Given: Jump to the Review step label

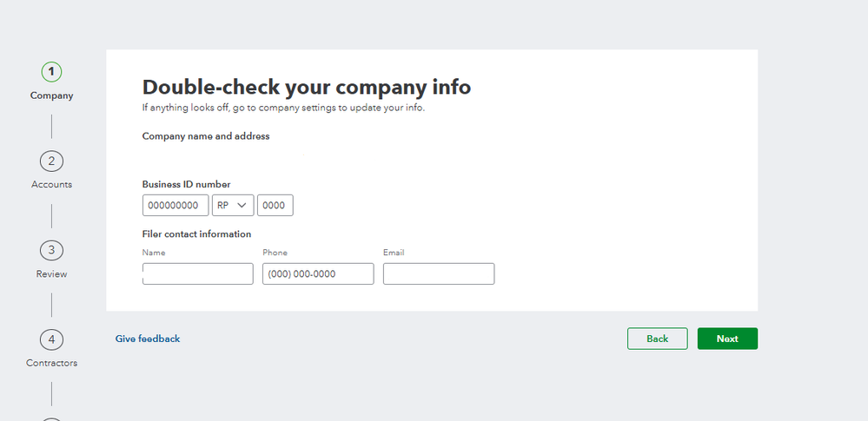Looking at the screenshot, I should click(x=51, y=274).
